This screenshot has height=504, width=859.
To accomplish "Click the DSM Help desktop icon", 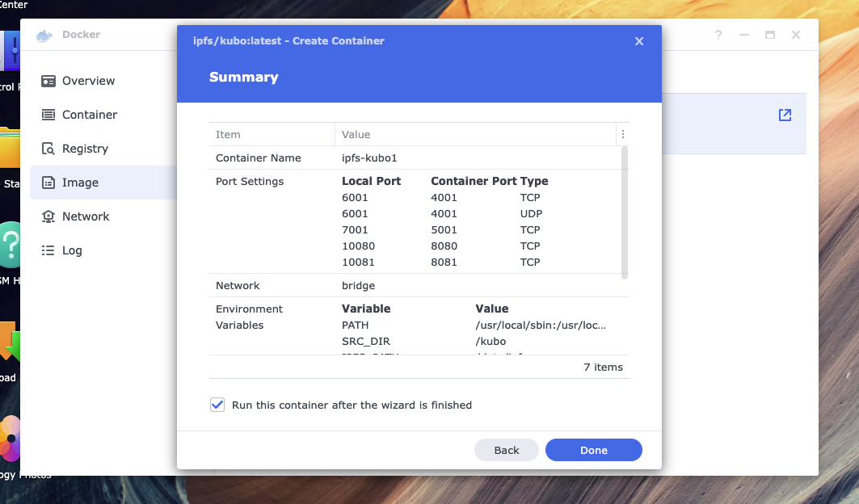I will pos(10,246).
